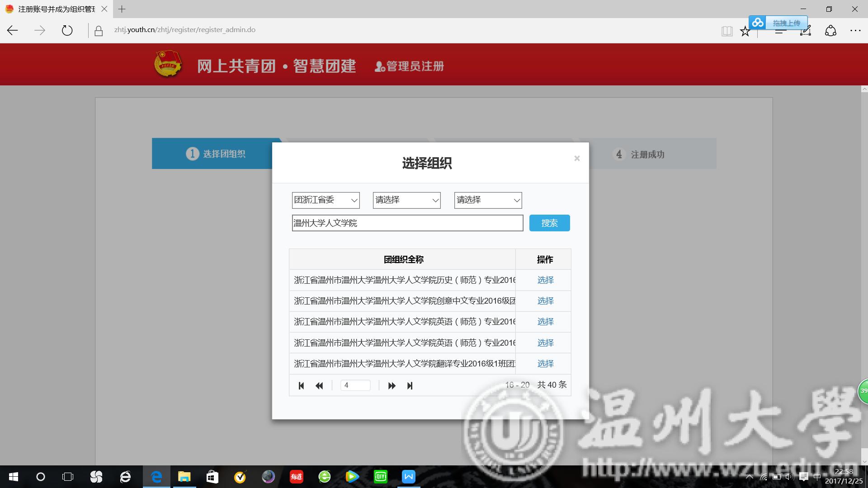Jump to last page of results
868x488 pixels.
[x=410, y=385]
